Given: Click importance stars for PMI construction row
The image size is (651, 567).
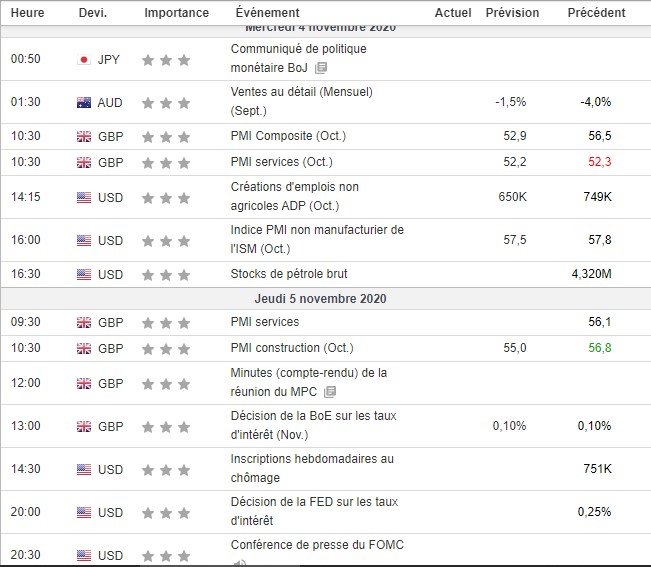Looking at the screenshot, I should pyautogui.click(x=165, y=348).
